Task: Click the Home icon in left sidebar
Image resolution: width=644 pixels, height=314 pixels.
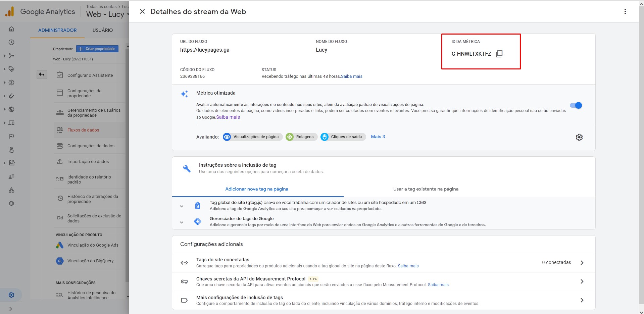Action: [x=11, y=29]
